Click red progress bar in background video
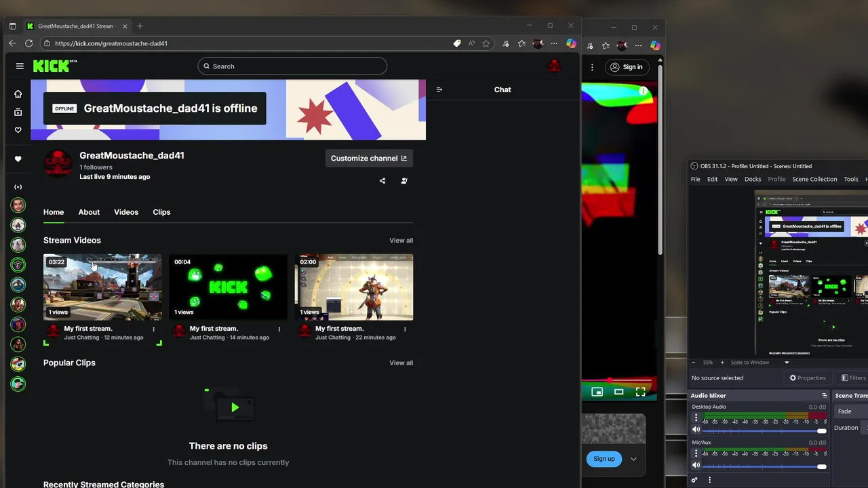The height and width of the screenshot is (488, 868). 618,380
